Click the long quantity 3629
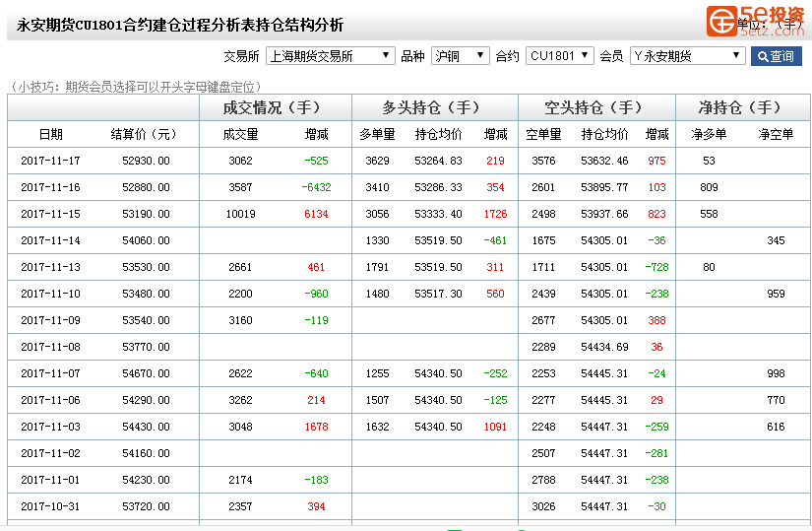812x531 pixels. pyautogui.click(x=378, y=161)
